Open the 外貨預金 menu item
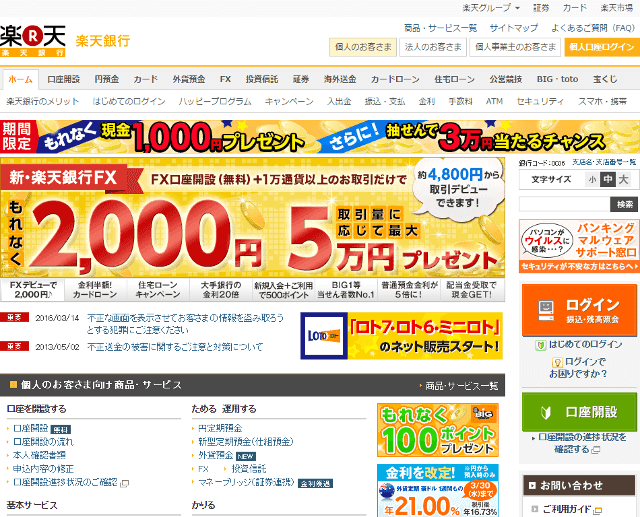This screenshot has width=640, height=517. (x=189, y=79)
